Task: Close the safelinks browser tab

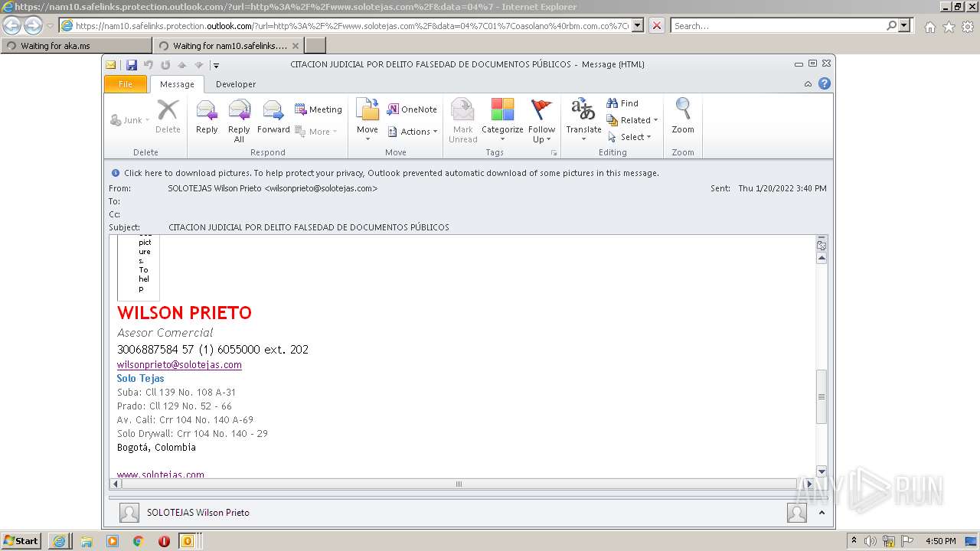Action: pyautogui.click(x=294, y=46)
